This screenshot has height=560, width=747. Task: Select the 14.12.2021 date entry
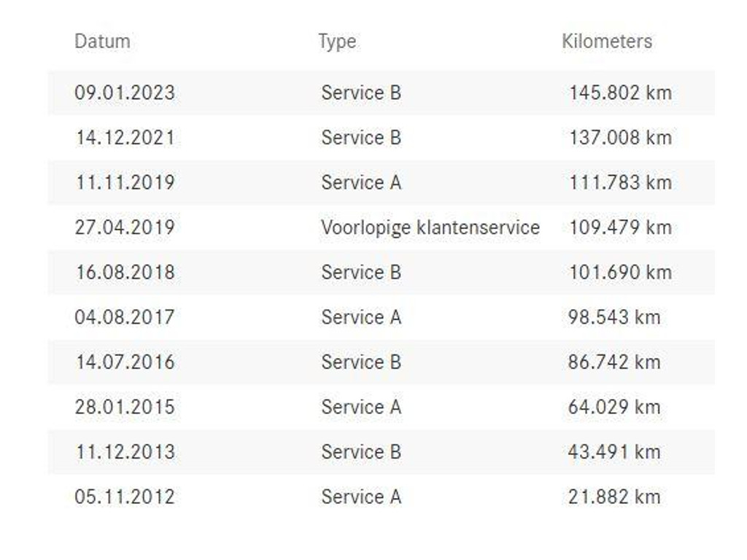pyautogui.click(x=125, y=138)
